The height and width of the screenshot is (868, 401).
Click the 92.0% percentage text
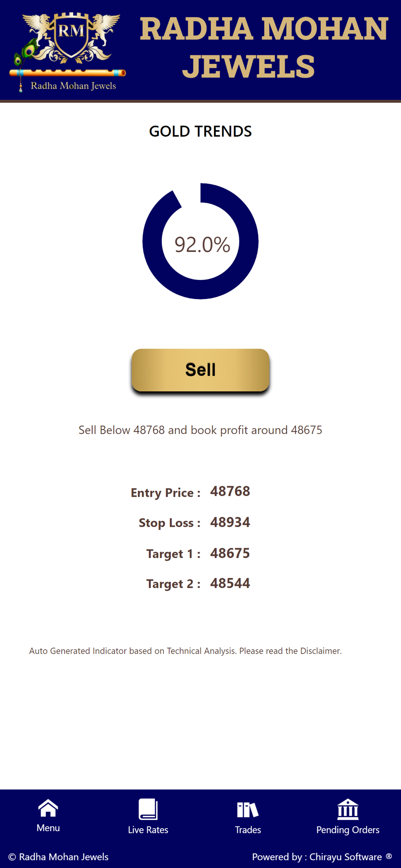point(202,244)
